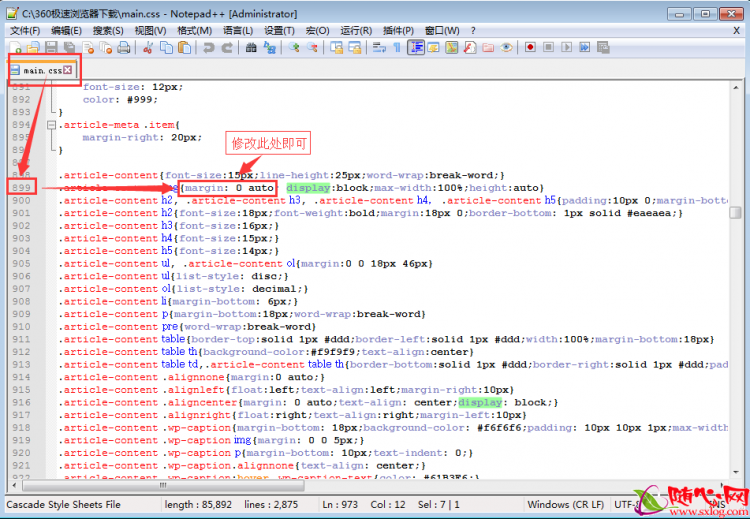Click line number 905 in the margin
750x519 pixels.
pyautogui.click(x=22, y=264)
